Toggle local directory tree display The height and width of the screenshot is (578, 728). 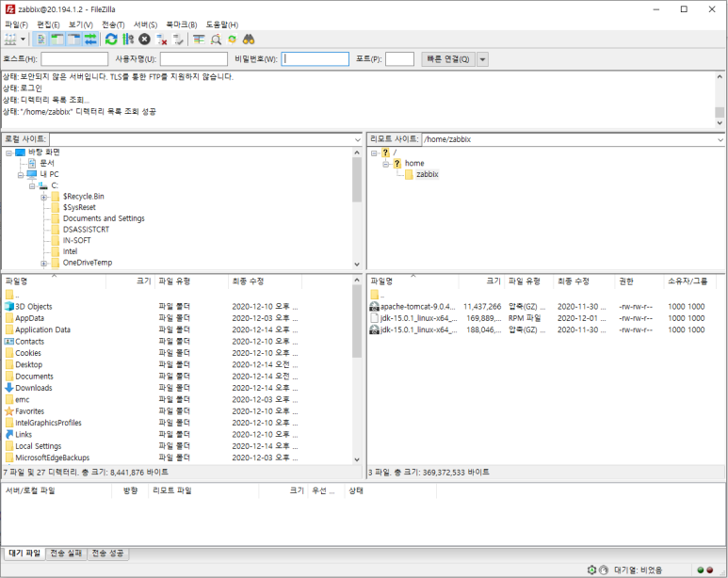(x=57, y=40)
